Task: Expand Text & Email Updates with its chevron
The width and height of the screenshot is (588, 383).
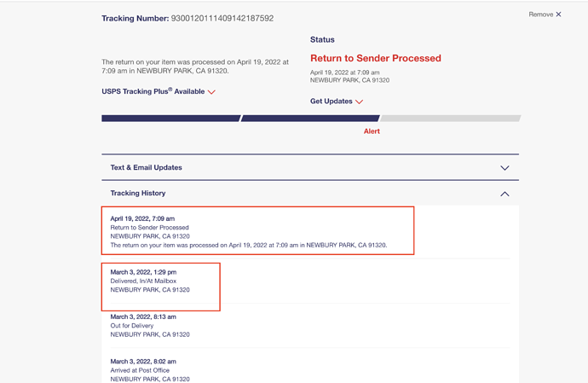Action: pos(504,168)
